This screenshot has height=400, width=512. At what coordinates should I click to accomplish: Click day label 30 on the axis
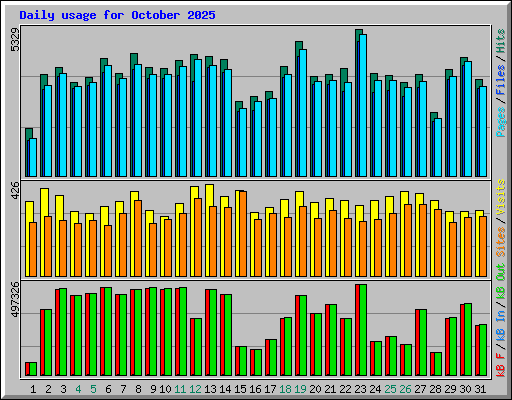(x=465, y=389)
